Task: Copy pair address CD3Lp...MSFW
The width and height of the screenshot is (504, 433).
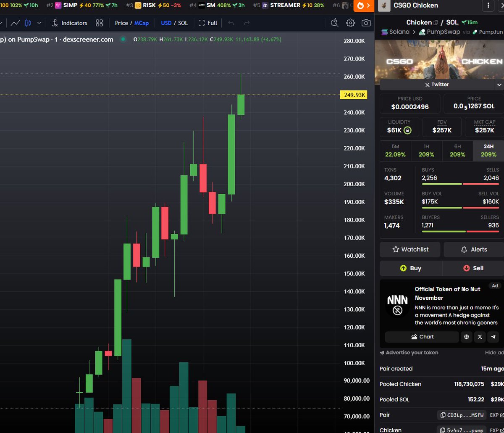Action: [x=462, y=415]
